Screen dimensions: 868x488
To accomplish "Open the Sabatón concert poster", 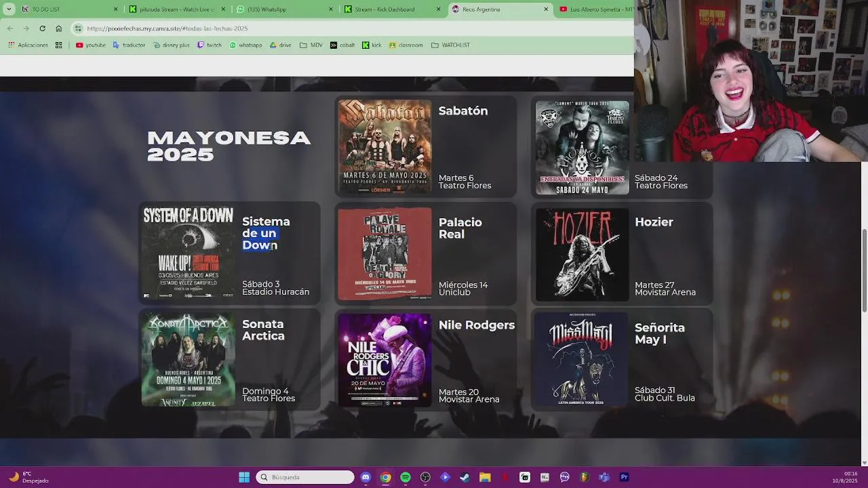I will pyautogui.click(x=384, y=147).
